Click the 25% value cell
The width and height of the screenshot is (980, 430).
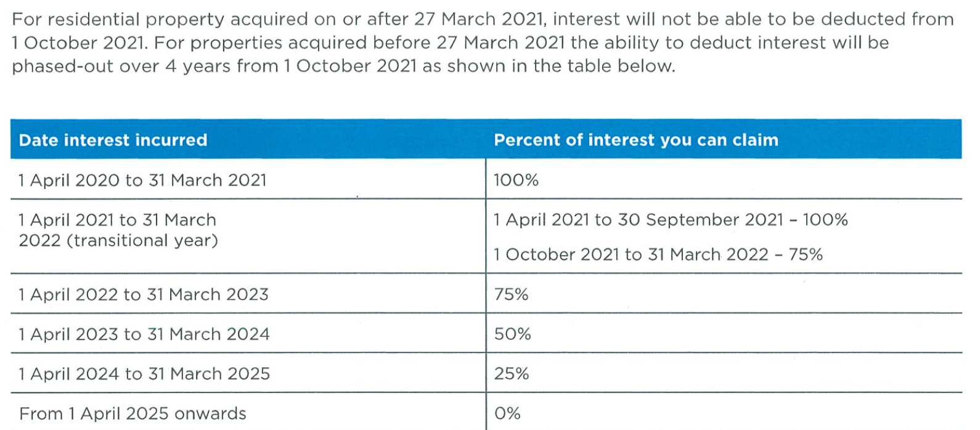(724, 373)
